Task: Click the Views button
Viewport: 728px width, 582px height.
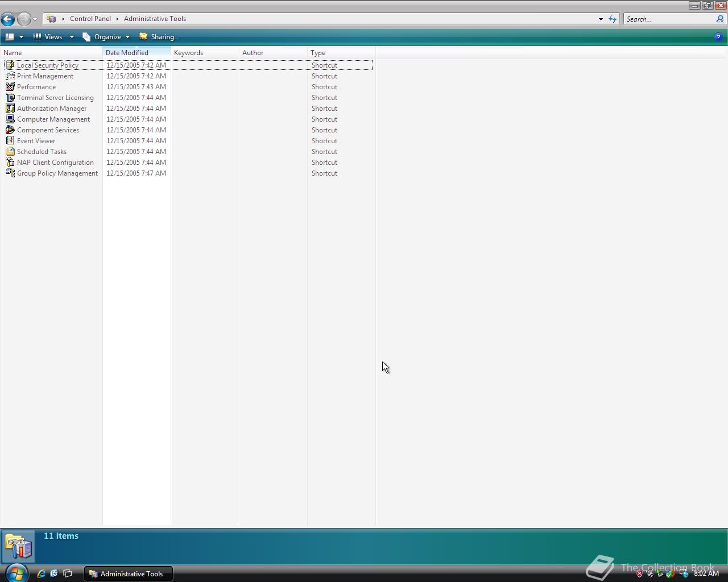Action: pos(48,37)
